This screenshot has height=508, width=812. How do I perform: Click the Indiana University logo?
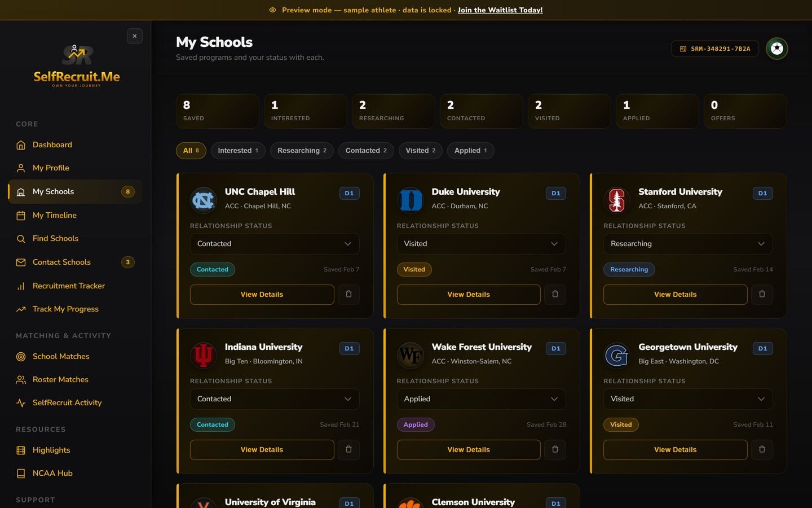click(x=204, y=356)
